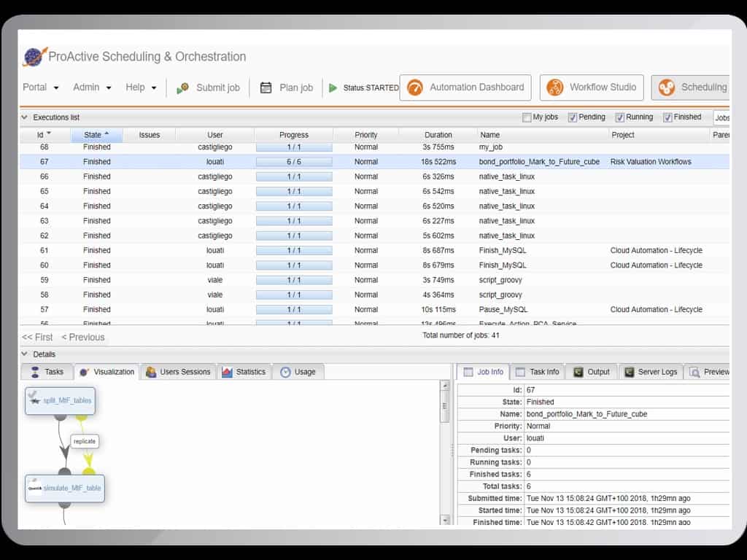747x560 pixels.
Task: Click the Task Info tab icon
Action: 520,372
